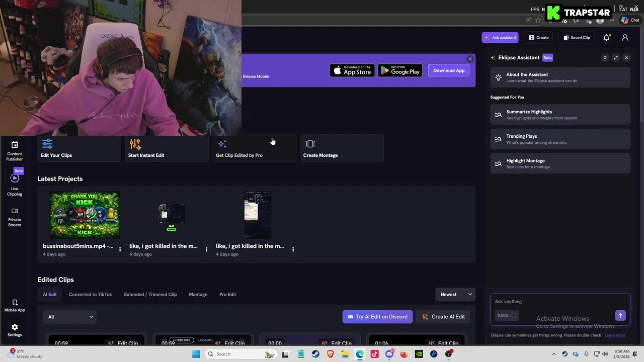This screenshot has width=644, height=362.
Task: Choose the Create Montage action
Action: point(342,148)
